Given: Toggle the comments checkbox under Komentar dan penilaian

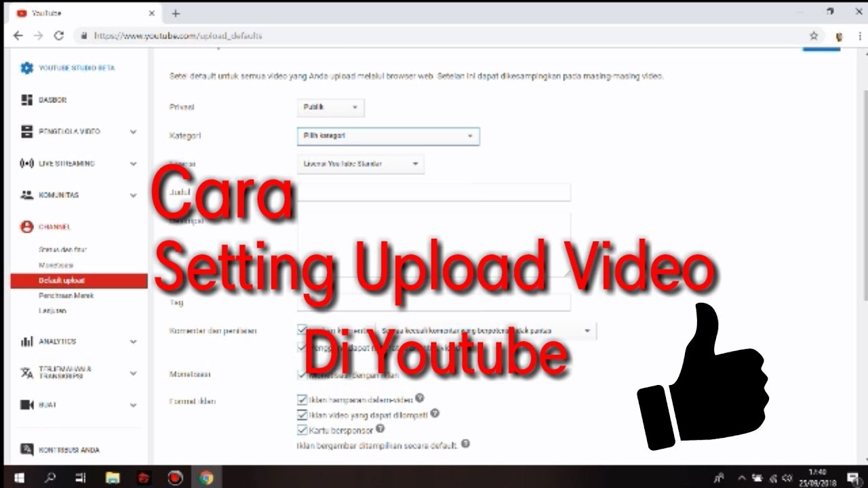Looking at the screenshot, I should (x=302, y=330).
